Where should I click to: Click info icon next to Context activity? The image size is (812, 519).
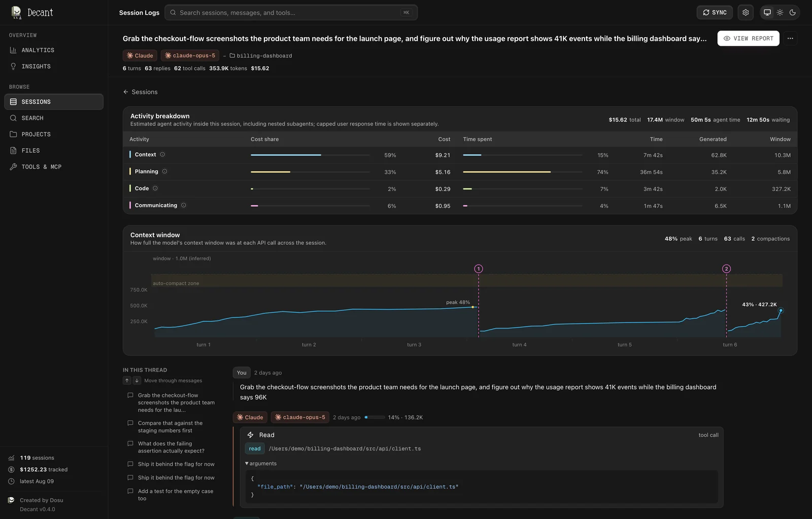(162, 154)
